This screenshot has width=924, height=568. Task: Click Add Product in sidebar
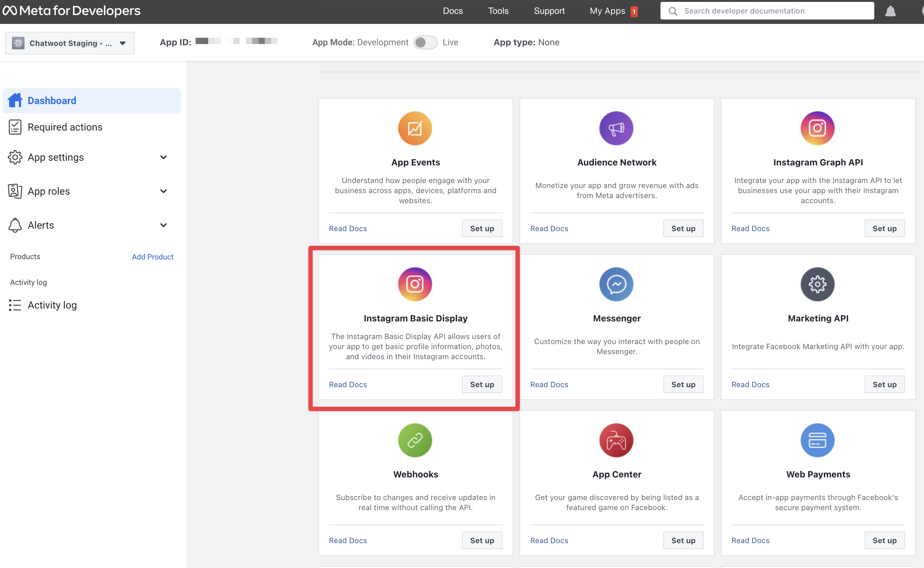[x=153, y=257]
